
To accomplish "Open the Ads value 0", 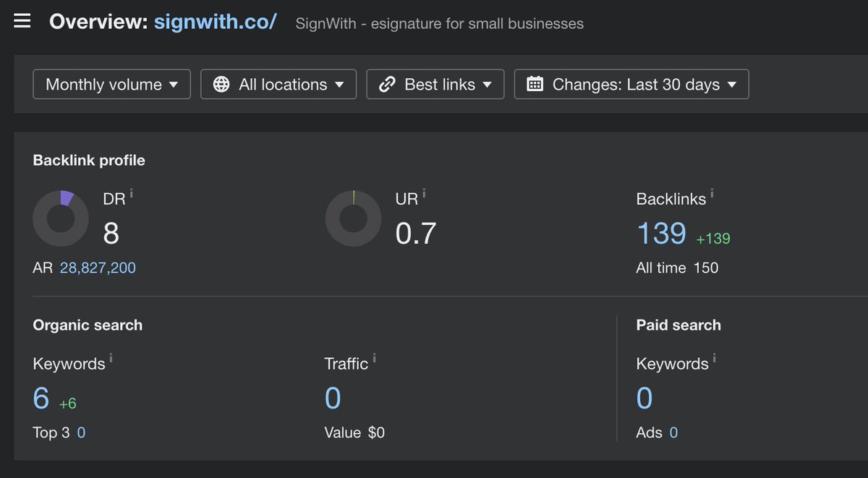I will tap(673, 432).
